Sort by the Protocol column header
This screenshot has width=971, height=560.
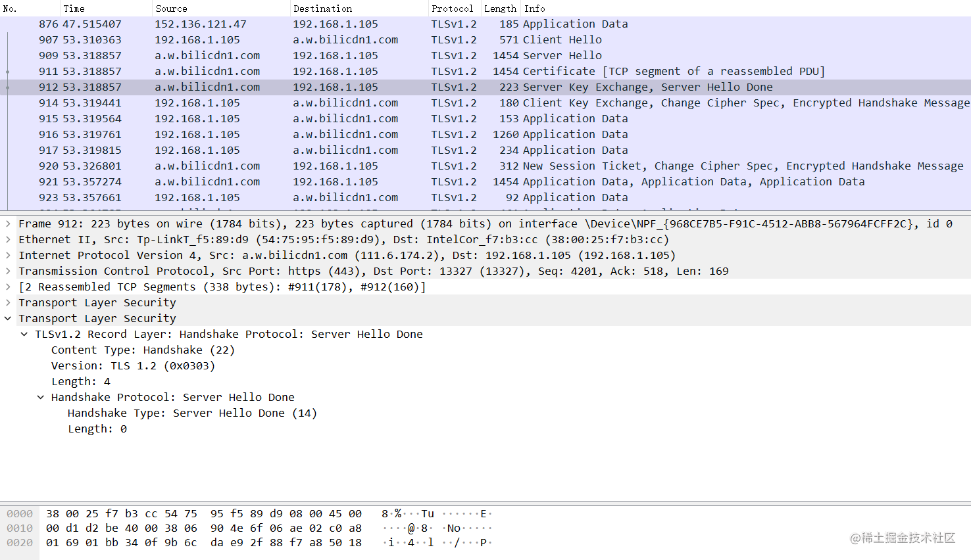(454, 9)
